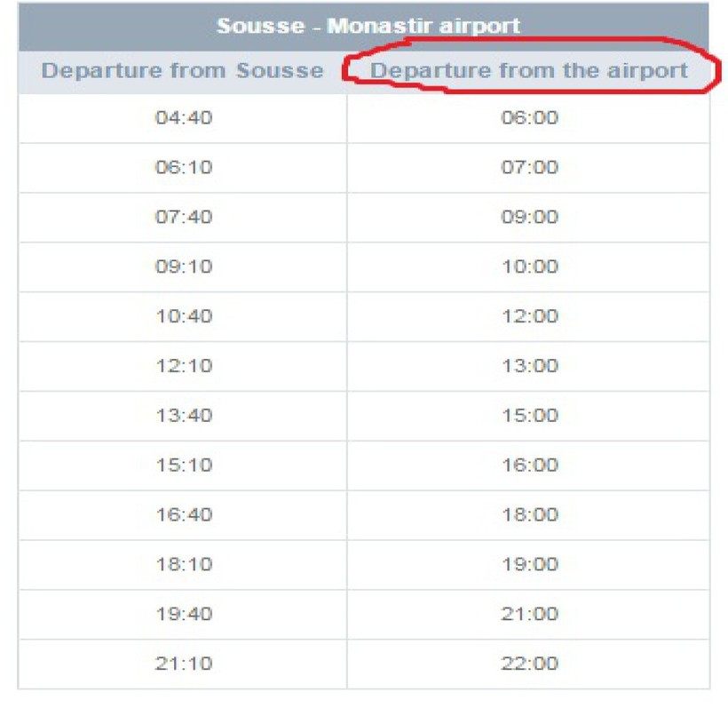Select the 04:40 Sousse departure time
Image resolution: width=728 pixels, height=708 pixels.
click(184, 118)
